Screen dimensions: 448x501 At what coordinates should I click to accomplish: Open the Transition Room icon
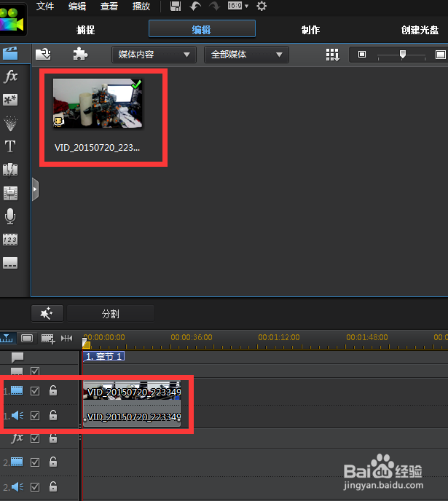10,170
